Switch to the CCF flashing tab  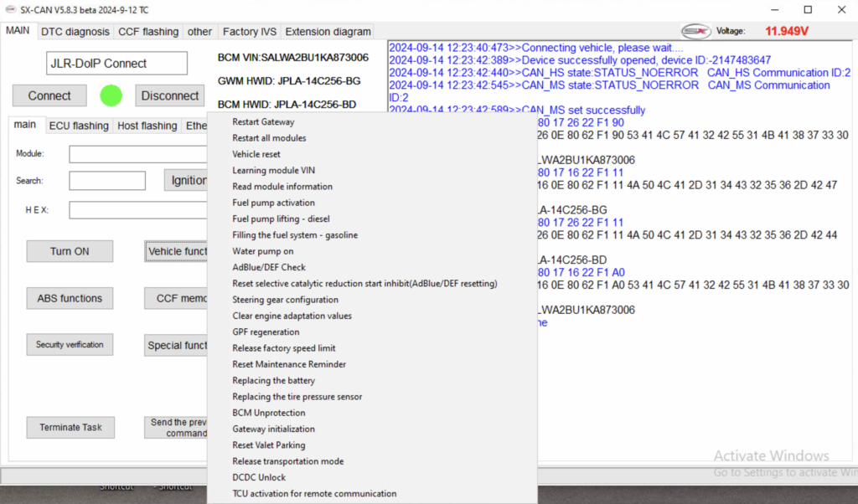(x=148, y=32)
